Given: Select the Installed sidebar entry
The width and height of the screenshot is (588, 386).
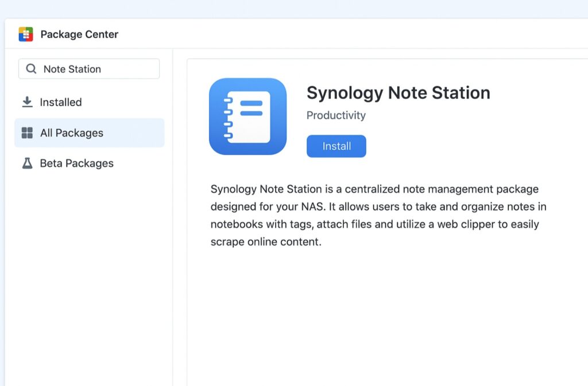Looking at the screenshot, I should tap(61, 102).
